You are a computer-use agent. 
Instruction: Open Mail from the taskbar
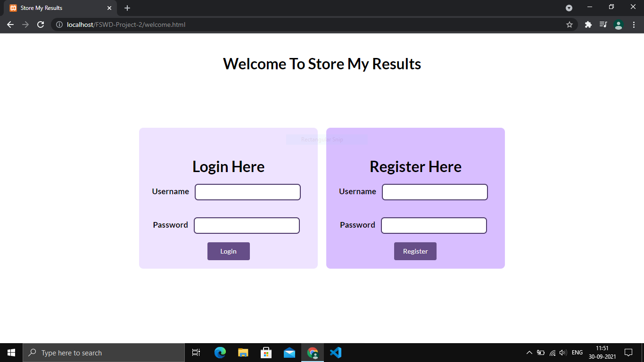point(289,352)
